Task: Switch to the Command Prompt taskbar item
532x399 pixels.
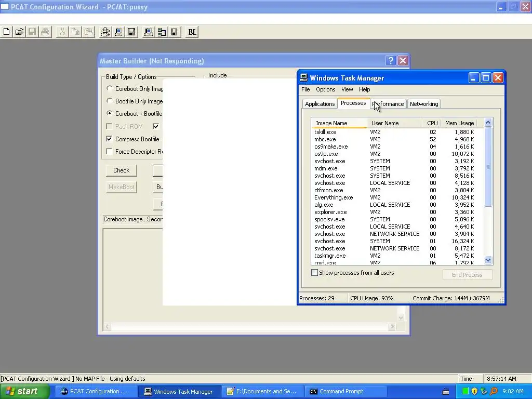Action: pyautogui.click(x=345, y=392)
